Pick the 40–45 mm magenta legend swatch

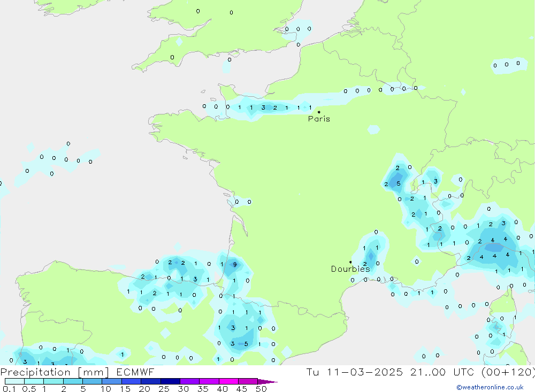click(228, 381)
